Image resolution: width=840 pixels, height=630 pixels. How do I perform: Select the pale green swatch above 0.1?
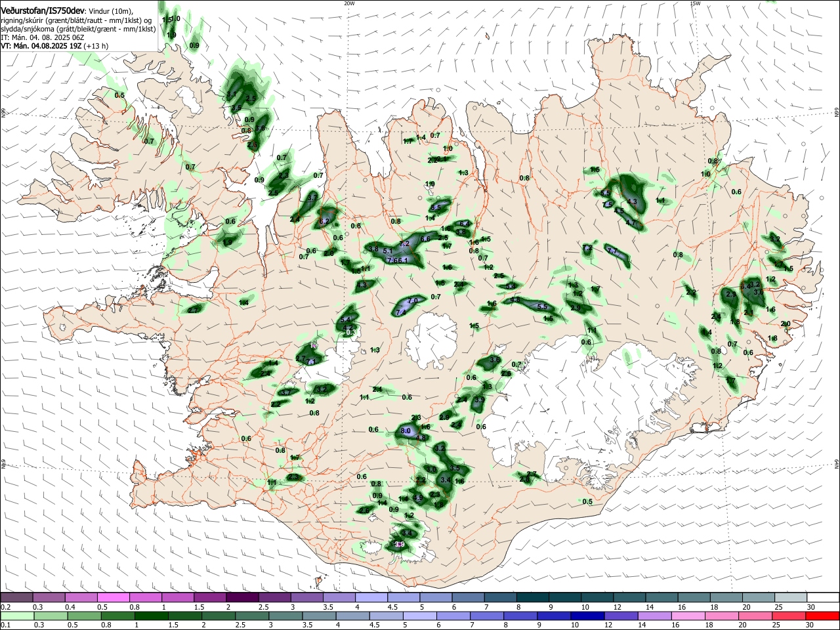[17, 616]
